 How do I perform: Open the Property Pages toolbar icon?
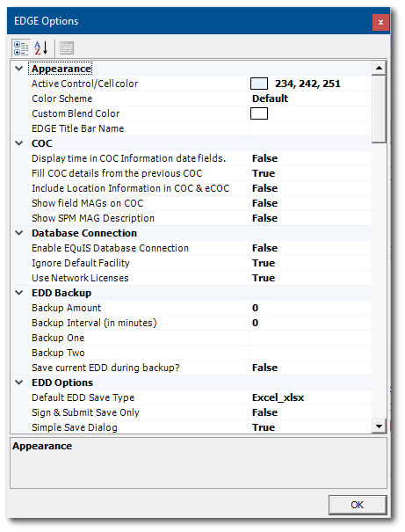click(x=67, y=47)
